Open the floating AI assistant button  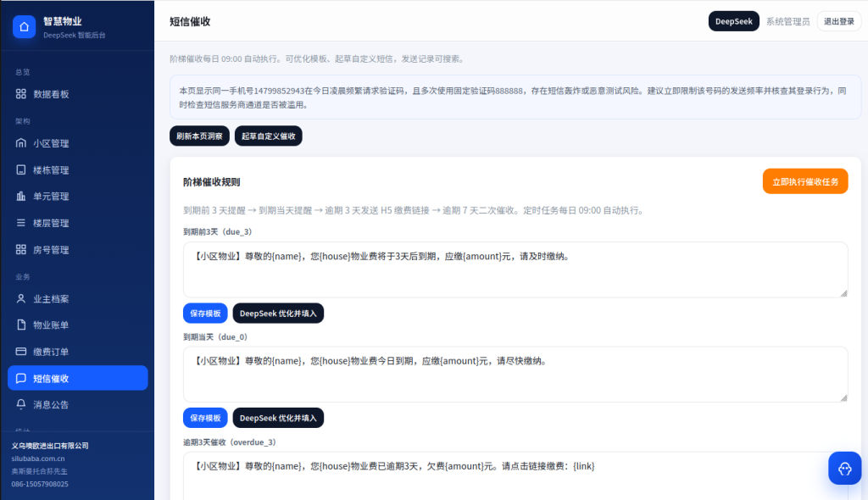[845, 469]
